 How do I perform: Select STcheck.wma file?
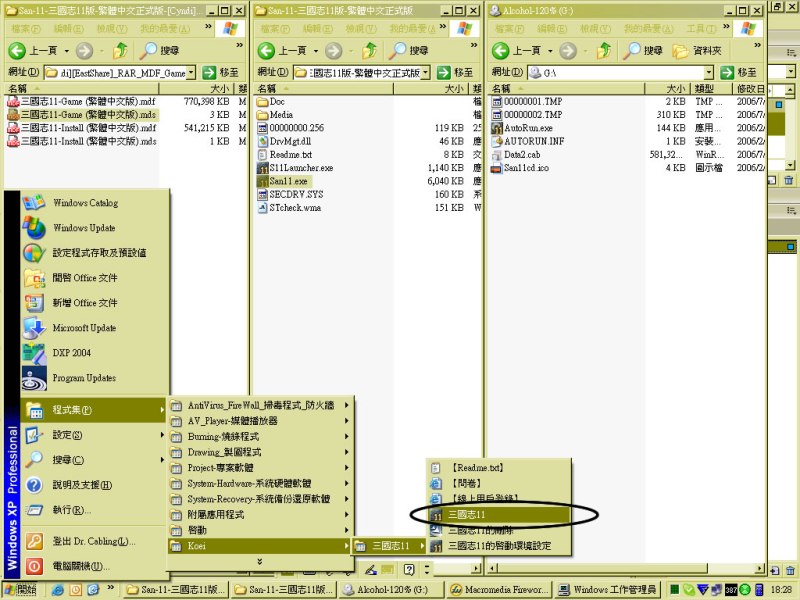[x=289, y=208]
